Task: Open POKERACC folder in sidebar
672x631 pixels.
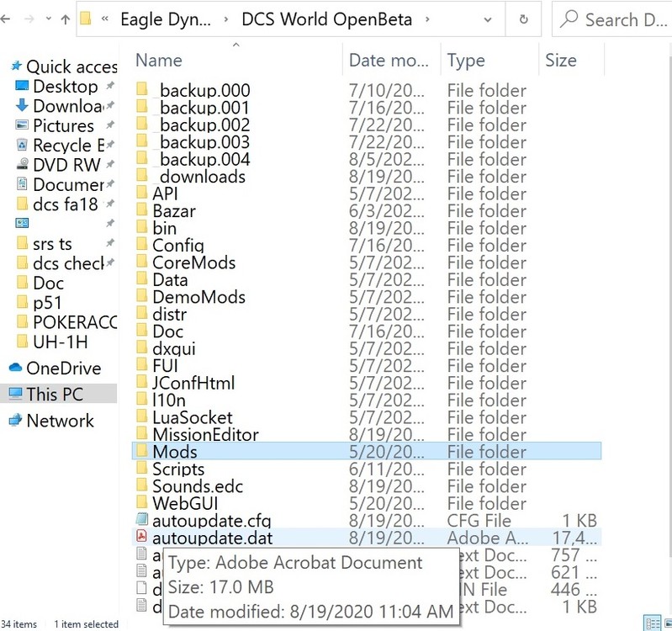Action: 65,322
